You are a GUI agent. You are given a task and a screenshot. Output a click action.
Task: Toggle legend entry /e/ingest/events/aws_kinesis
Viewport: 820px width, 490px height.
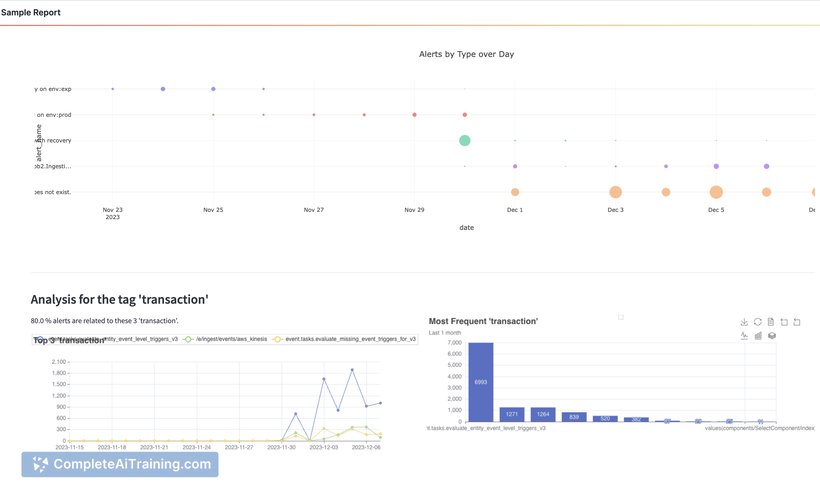point(225,339)
